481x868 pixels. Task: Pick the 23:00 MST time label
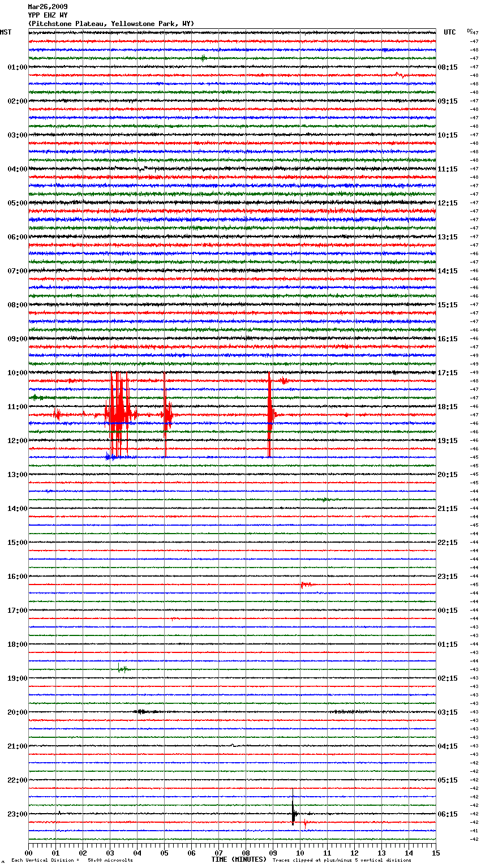[x=18, y=814]
